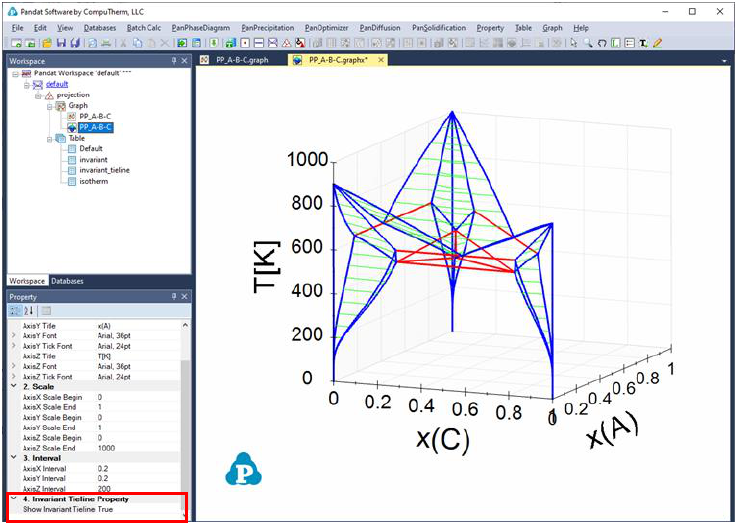Select the arrow pointer tool in the toolbar

coord(573,43)
